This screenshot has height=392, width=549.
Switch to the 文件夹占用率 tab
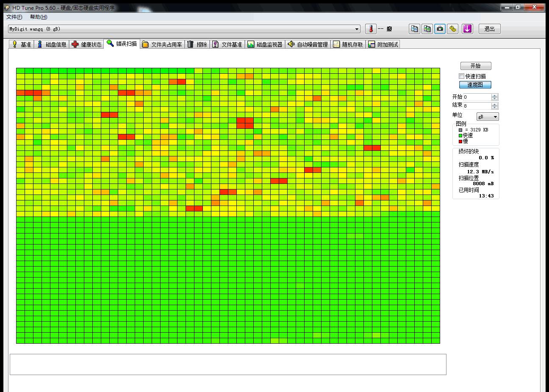coord(162,44)
